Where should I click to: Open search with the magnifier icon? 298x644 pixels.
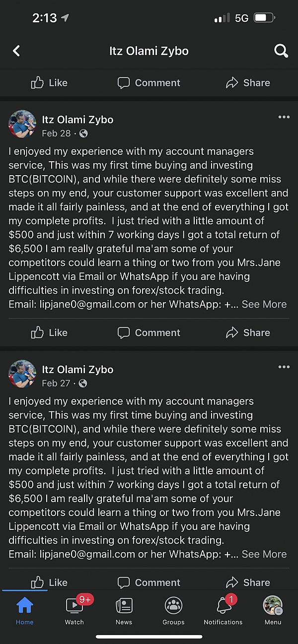click(x=281, y=51)
